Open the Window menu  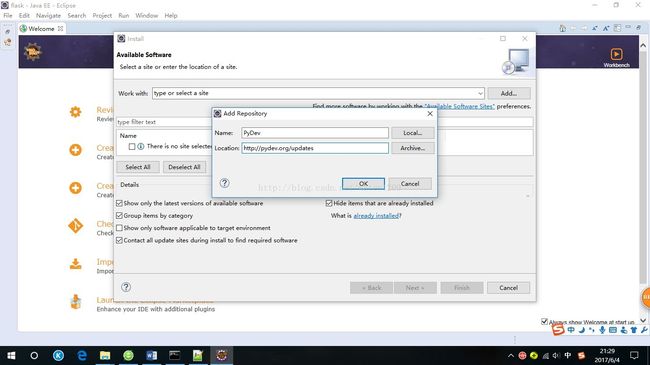coord(147,15)
